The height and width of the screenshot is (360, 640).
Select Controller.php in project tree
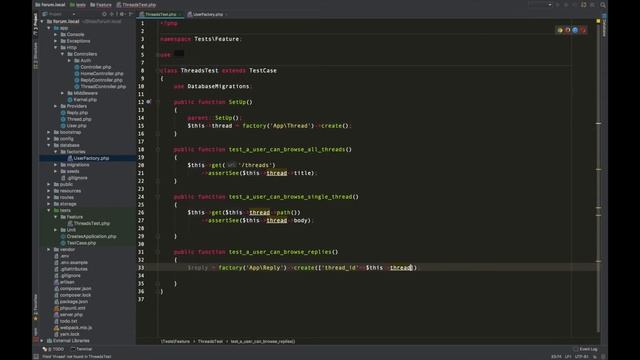(x=96, y=67)
